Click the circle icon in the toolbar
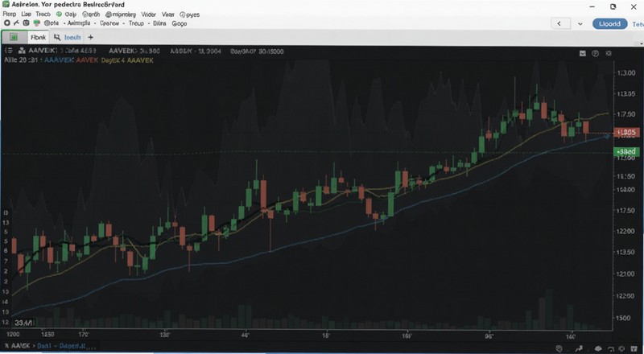Screen dimensions: 644x354 (x=7, y=23)
